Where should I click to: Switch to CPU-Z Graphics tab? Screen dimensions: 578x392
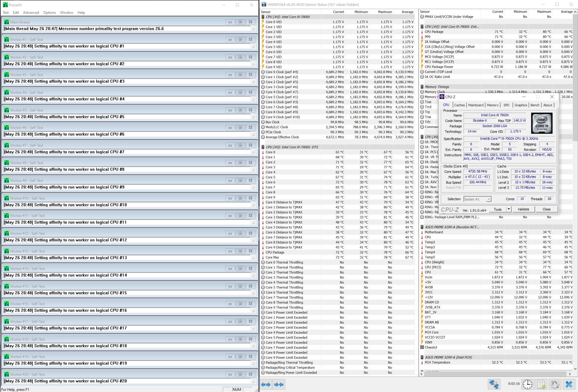[521, 105]
